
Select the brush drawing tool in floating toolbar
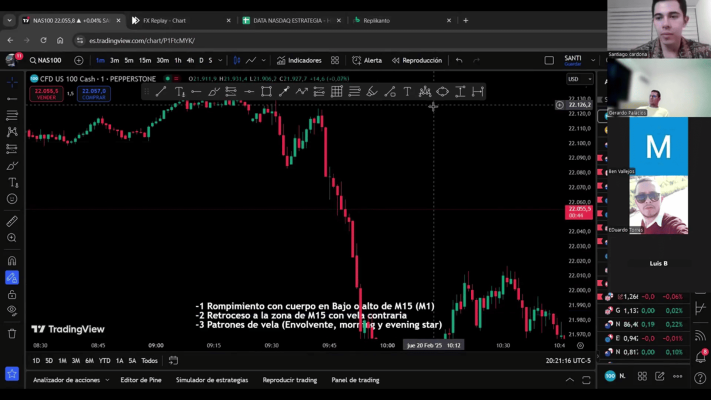point(214,92)
